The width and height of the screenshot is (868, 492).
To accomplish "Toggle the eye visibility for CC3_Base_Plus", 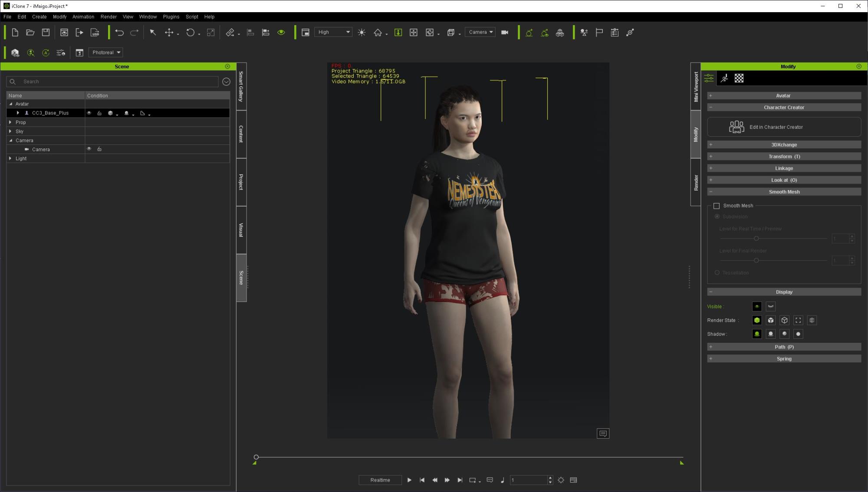I will point(89,113).
